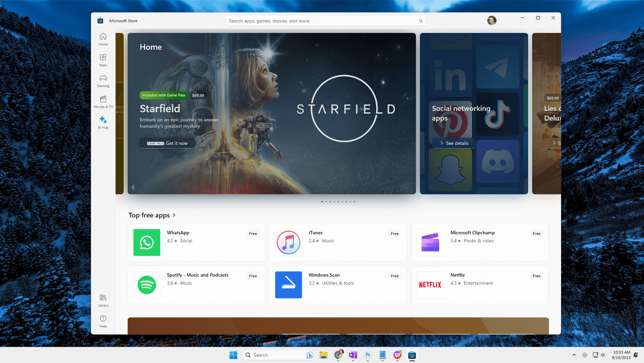This screenshot has width=644, height=363.
Task: Click the Included with Game Pass badge
Action: [x=164, y=95]
